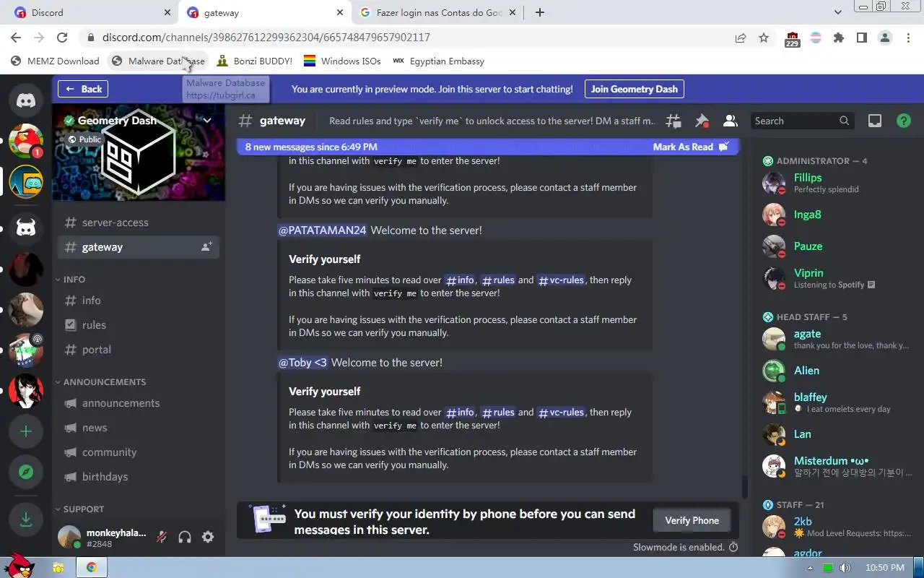Screen dimensions: 924x578
Task: Open the Threads icon in channel header
Action: pos(674,121)
